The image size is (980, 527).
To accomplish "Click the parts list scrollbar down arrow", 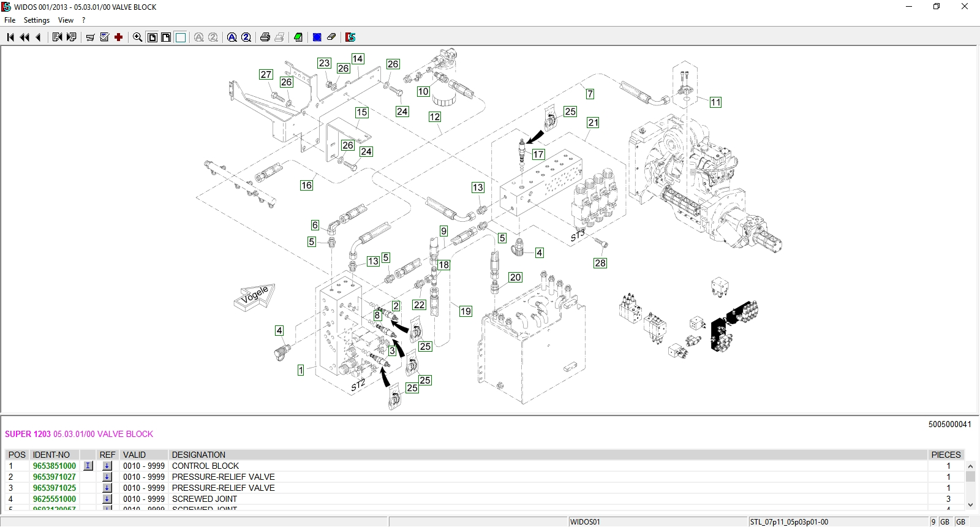I will click(970, 504).
